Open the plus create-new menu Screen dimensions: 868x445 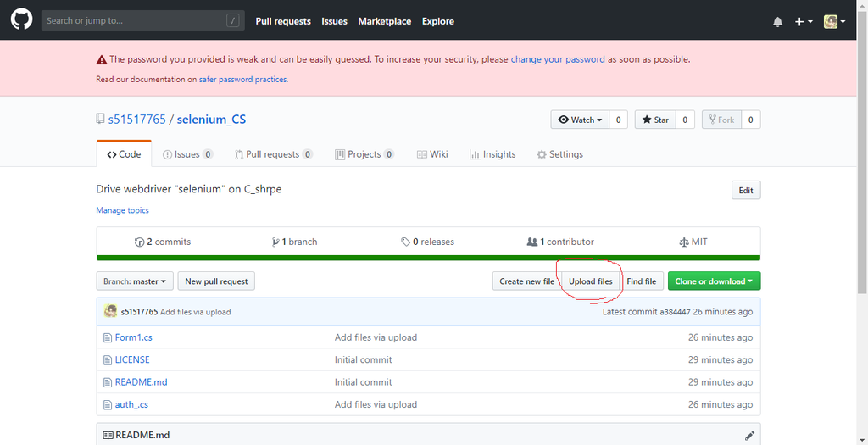point(804,21)
